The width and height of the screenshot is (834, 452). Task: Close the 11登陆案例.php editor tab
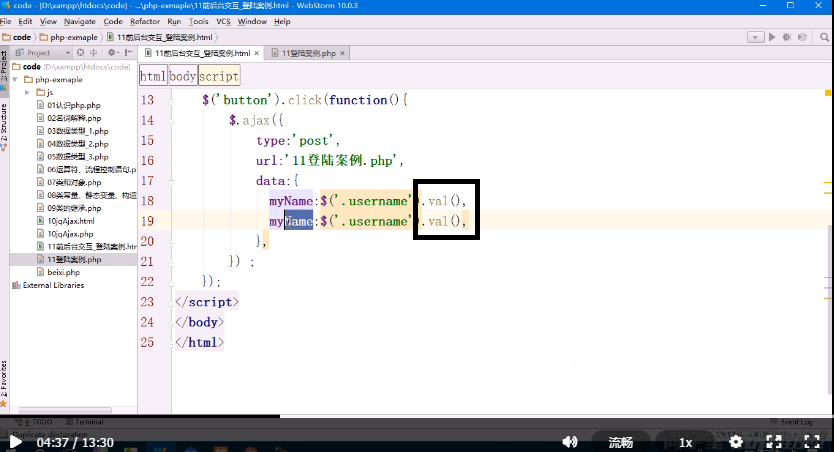click(342, 53)
